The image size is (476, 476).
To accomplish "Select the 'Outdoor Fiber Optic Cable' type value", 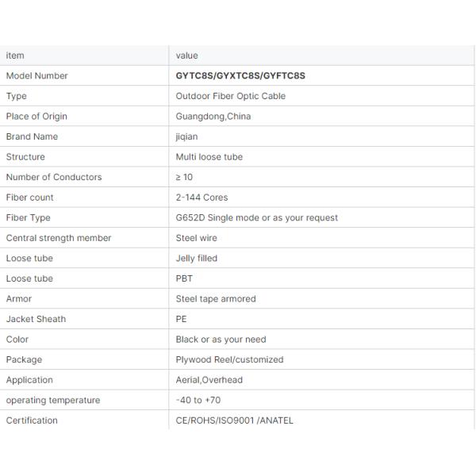I will [230, 96].
